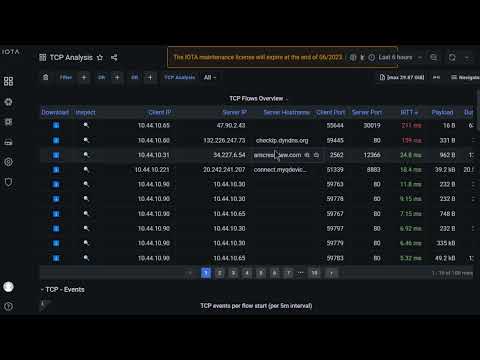Inspect the flow for client port 55644
Viewport: 480px width, 360px height.
click(x=86, y=125)
